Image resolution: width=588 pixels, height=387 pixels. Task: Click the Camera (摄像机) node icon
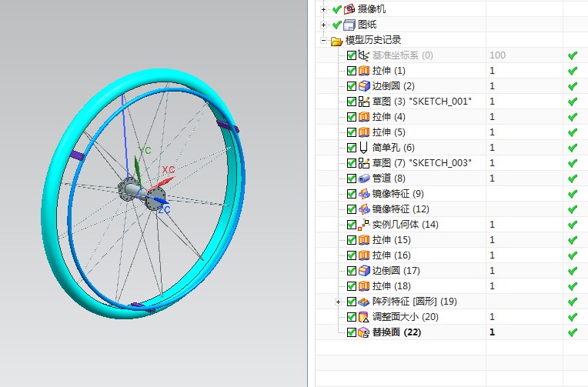349,9
